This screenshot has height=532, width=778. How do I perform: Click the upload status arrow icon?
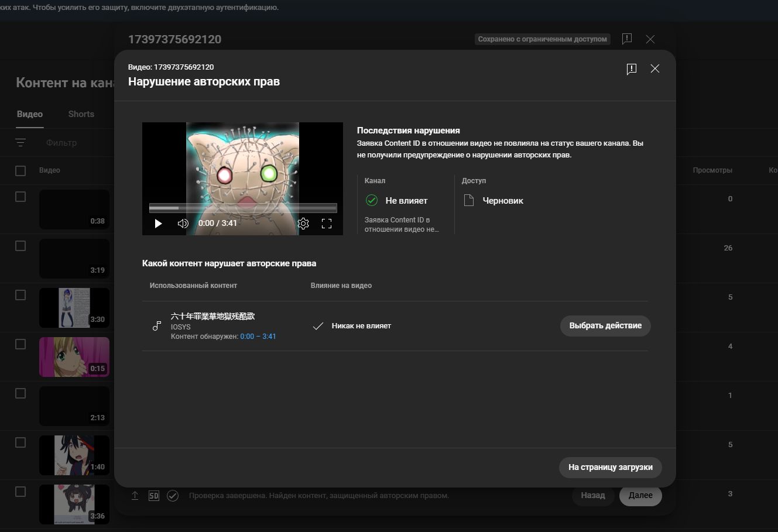pyautogui.click(x=135, y=496)
